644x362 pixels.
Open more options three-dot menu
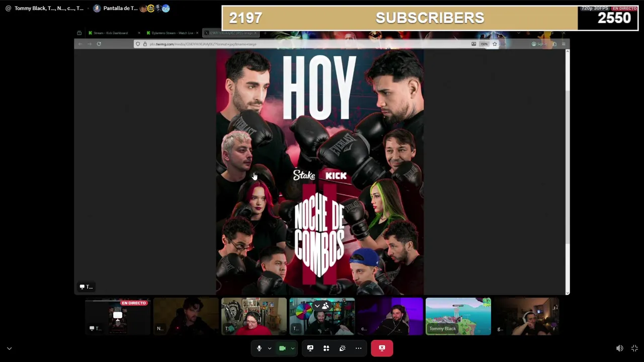coord(358,348)
